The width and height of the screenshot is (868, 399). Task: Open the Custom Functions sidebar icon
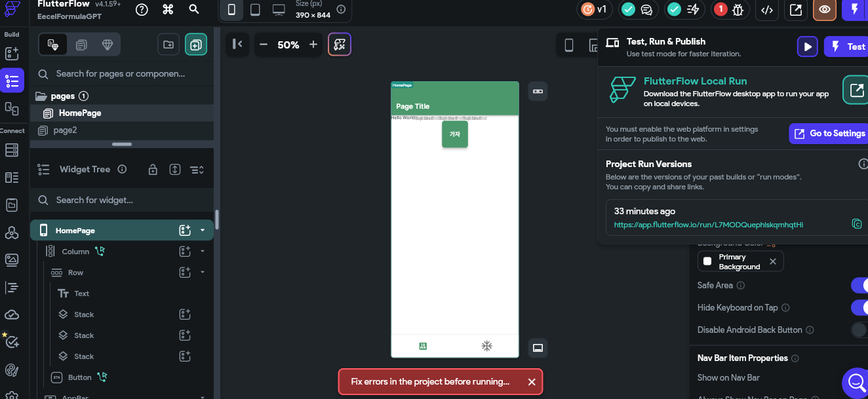point(12,288)
